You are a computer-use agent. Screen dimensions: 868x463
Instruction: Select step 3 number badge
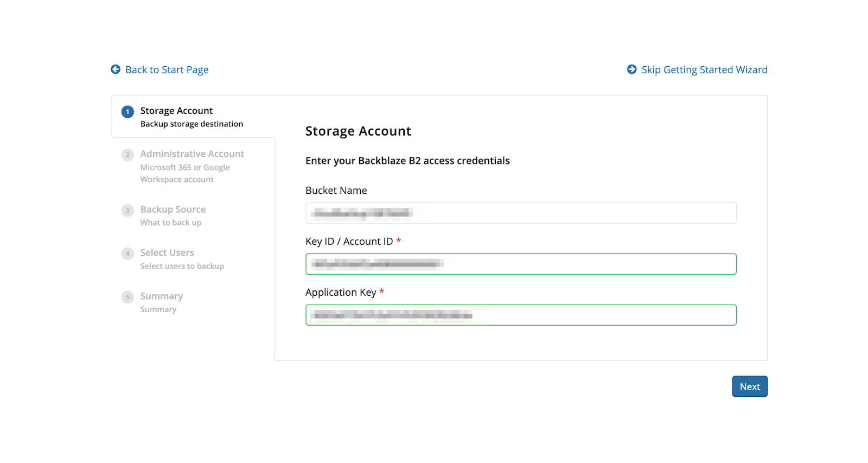pos(127,211)
